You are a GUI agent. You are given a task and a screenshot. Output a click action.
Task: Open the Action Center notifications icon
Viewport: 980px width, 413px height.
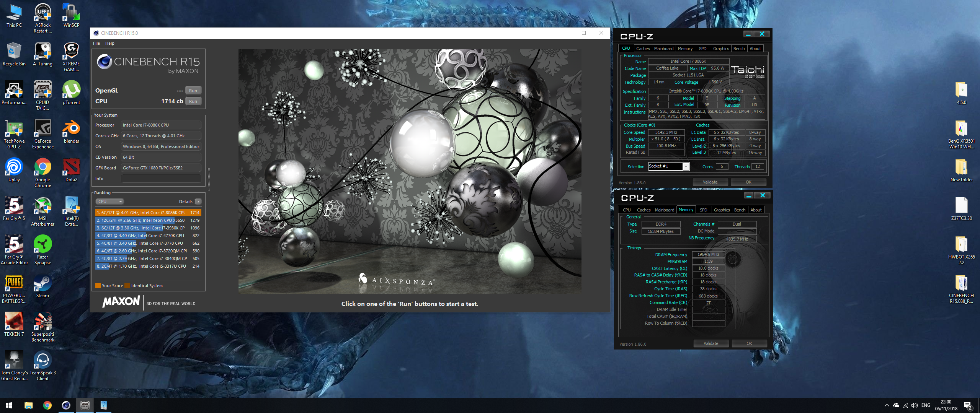pyautogui.click(x=969, y=406)
